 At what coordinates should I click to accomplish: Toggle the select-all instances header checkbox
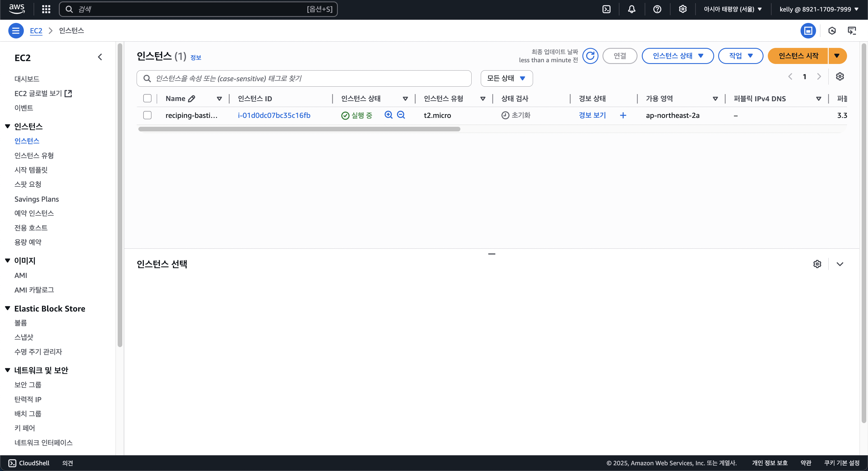pos(147,98)
